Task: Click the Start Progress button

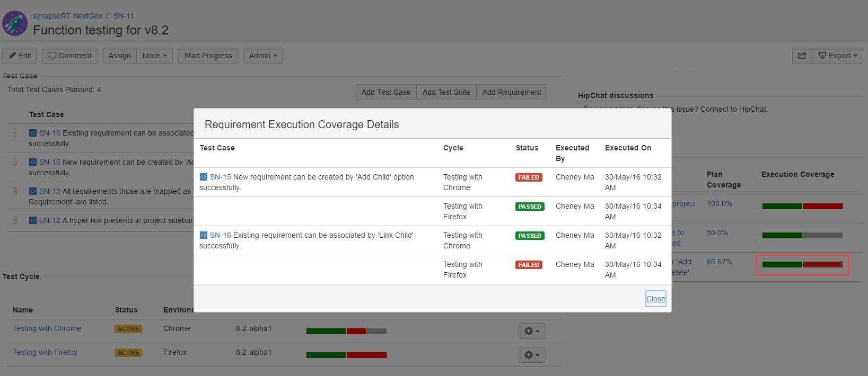Action: click(x=208, y=56)
